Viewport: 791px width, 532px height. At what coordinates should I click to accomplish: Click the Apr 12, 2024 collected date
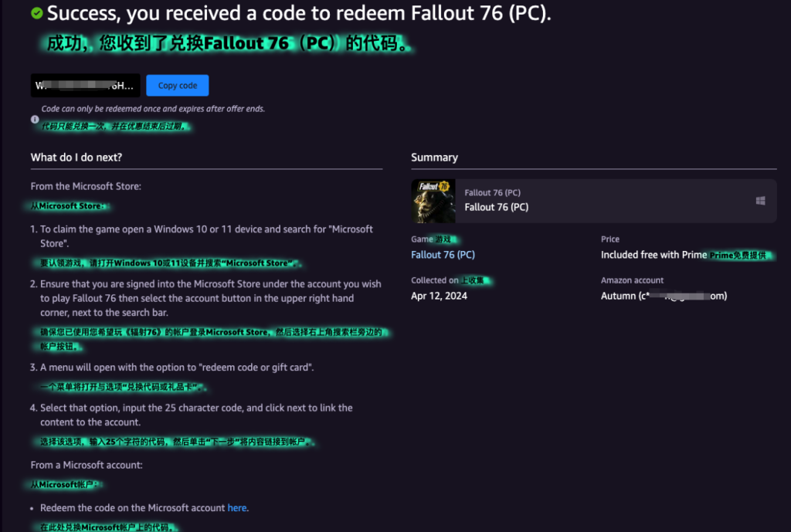[439, 296]
